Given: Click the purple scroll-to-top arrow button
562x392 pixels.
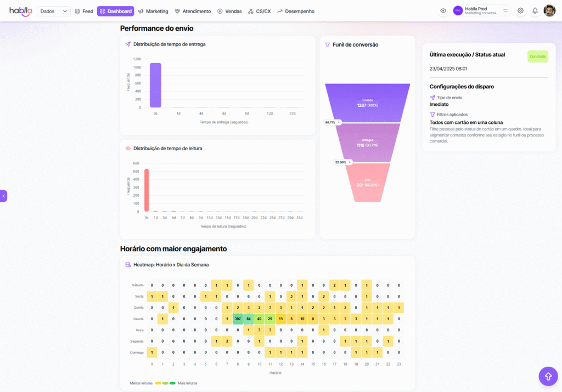Looking at the screenshot, I should 548,376.
